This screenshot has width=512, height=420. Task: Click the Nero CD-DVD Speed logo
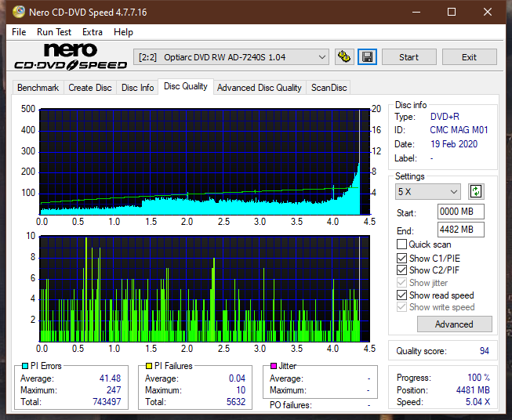coord(71,56)
